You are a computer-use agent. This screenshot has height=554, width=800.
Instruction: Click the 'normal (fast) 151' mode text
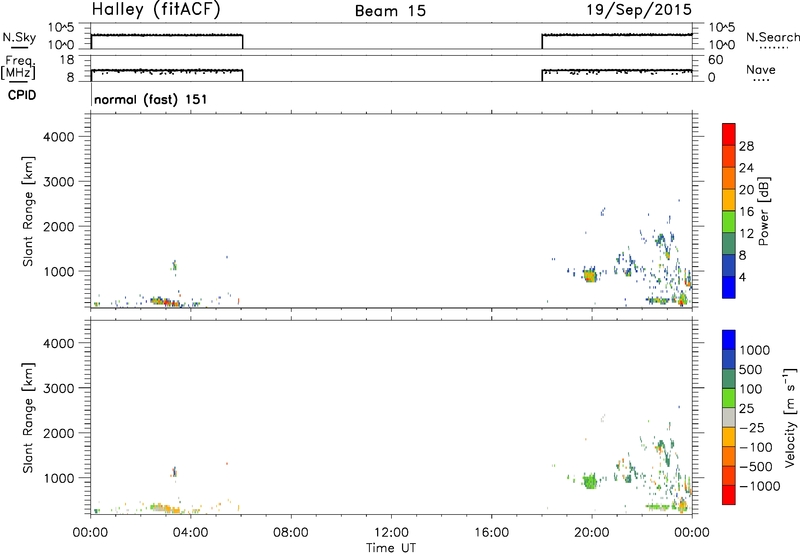(x=151, y=99)
